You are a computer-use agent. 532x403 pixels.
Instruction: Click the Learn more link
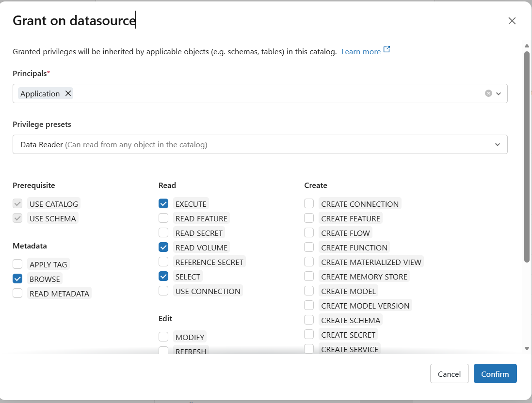point(361,51)
